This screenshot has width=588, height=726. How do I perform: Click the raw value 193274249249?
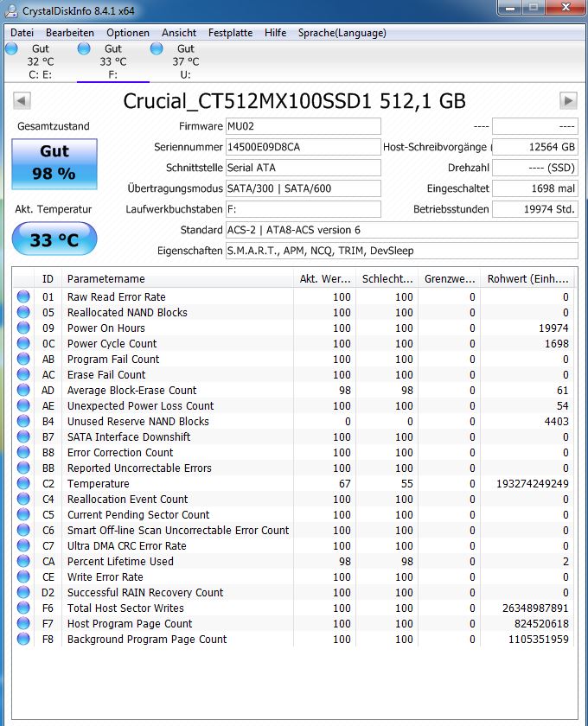click(533, 483)
